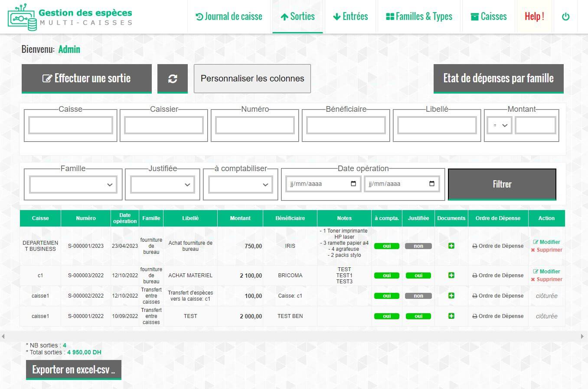Click Exporter en excel-csv
588x389 pixels.
[x=73, y=370]
